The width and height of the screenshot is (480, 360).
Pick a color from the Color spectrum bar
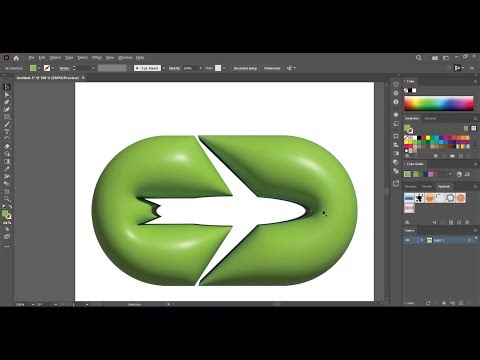coord(439,103)
